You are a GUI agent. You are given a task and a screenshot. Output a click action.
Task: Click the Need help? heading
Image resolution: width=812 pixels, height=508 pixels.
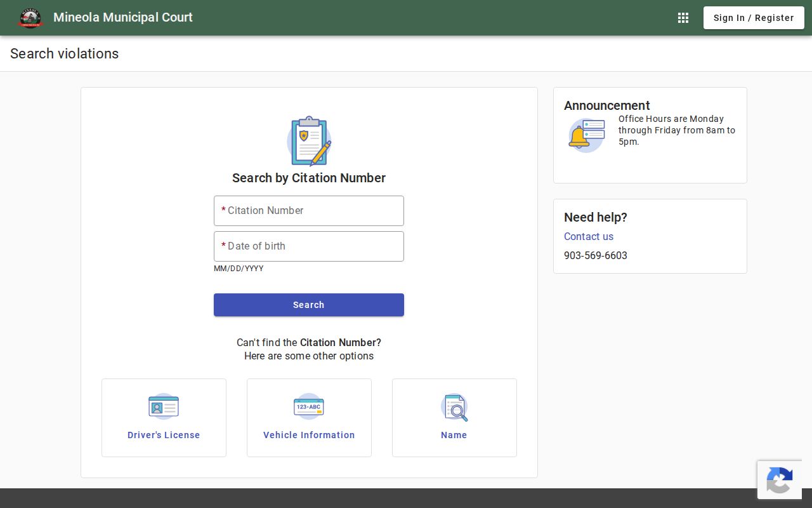[596, 217]
